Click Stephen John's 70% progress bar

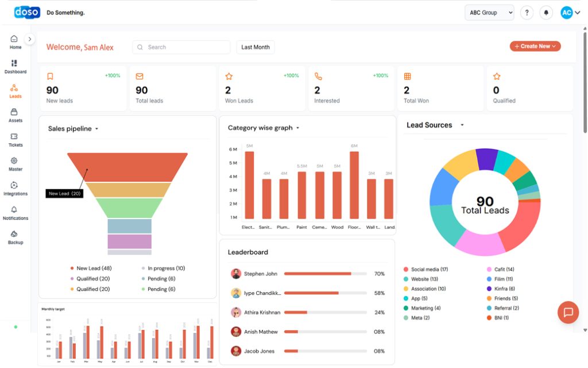point(325,274)
